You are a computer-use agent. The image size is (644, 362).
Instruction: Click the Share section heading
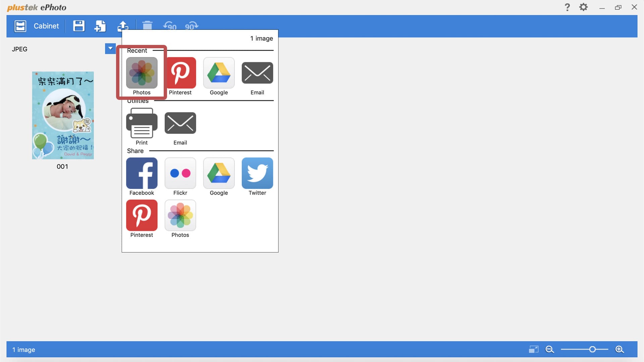pos(135,151)
